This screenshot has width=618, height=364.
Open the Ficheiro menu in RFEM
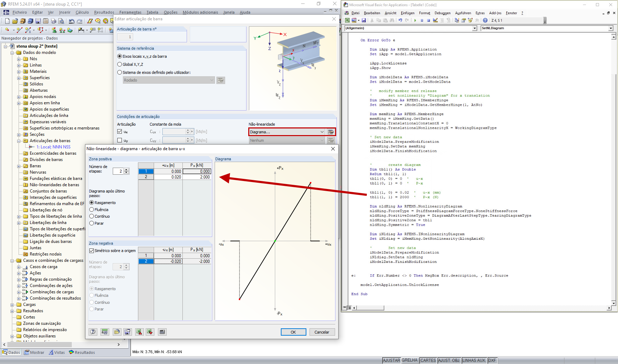pos(20,12)
